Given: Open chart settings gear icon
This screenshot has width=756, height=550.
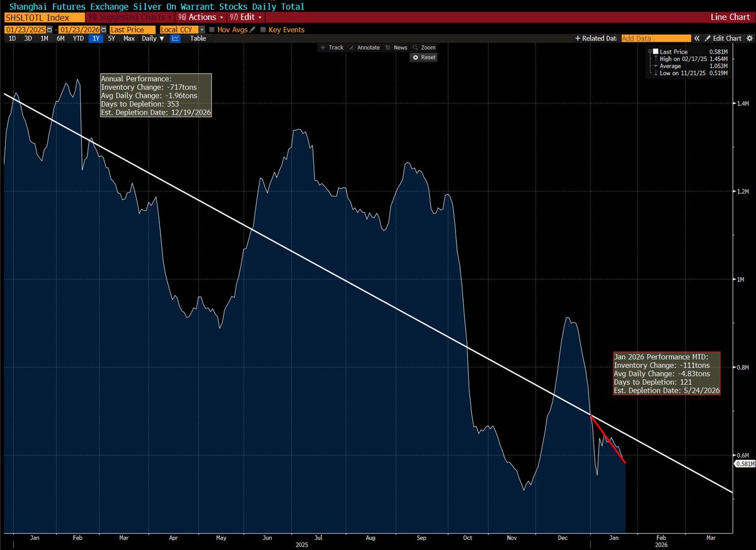Looking at the screenshot, I should (x=750, y=38).
